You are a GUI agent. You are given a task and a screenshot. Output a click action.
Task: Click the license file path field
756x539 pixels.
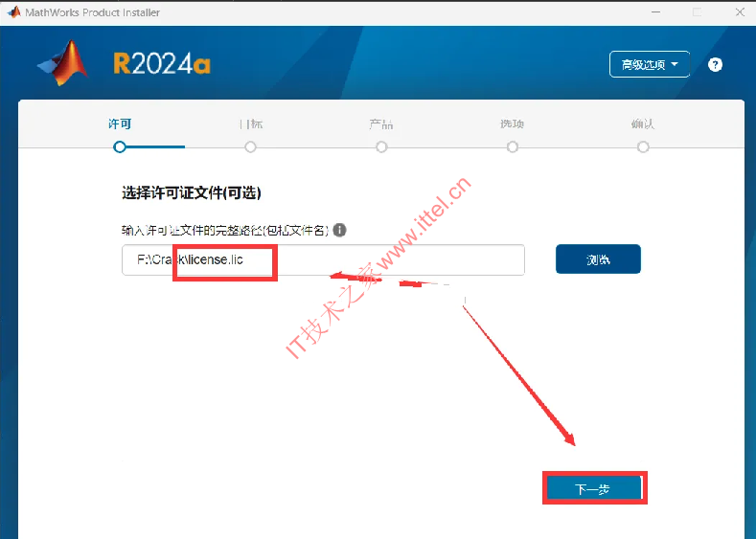point(323,259)
